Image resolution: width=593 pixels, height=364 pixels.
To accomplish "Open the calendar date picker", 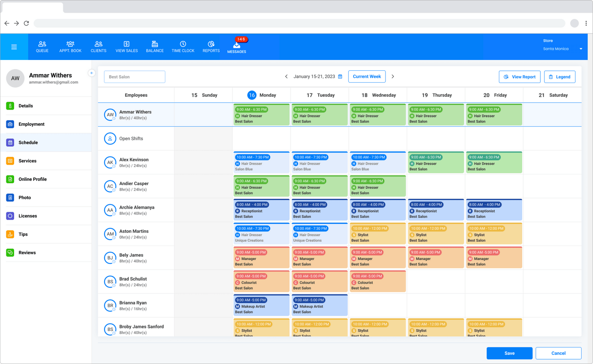I will coord(340,76).
